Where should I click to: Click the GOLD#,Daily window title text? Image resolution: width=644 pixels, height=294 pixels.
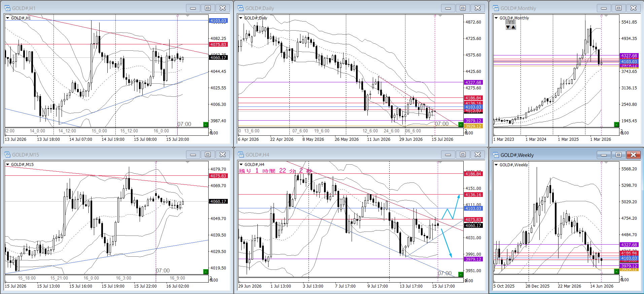(259, 8)
